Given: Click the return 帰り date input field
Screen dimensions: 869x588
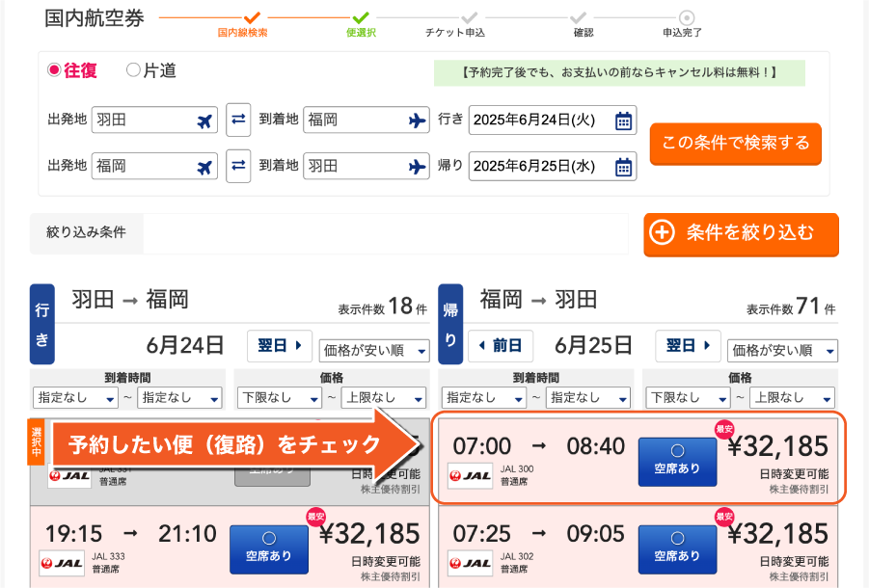Looking at the screenshot, I should [x=542, y=166].
